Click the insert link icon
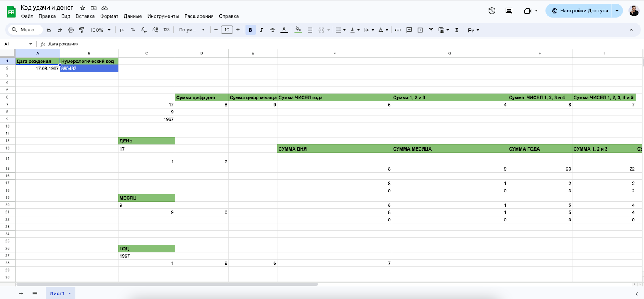Screen dimensions: 644x299 [x=398, y=30]
